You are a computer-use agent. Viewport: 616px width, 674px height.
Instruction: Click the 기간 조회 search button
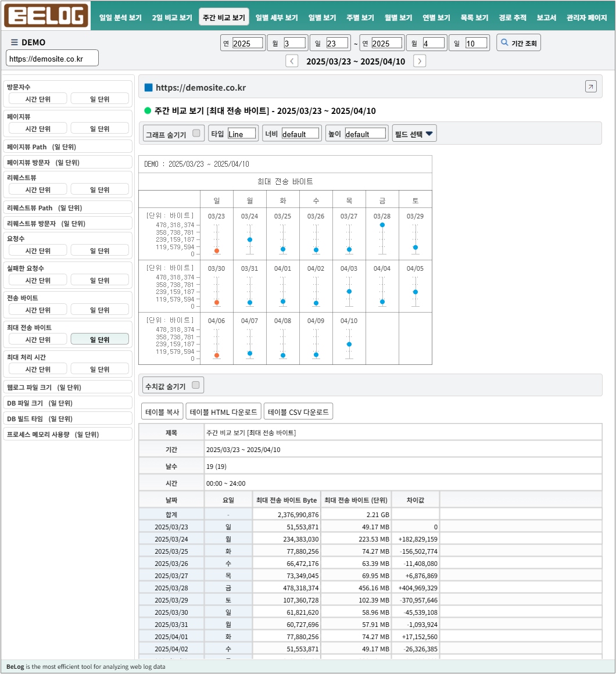point(518,43)
